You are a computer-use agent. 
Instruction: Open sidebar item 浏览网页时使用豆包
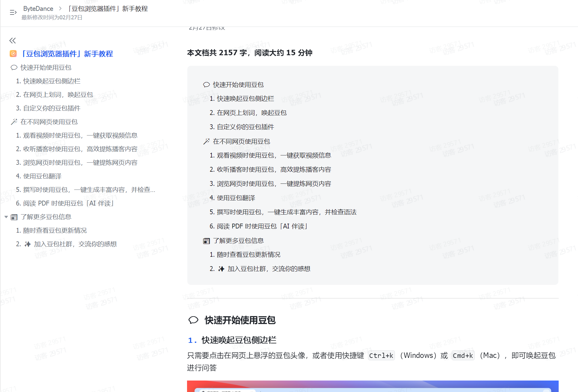pyautogui.click(x=77, y=162)
